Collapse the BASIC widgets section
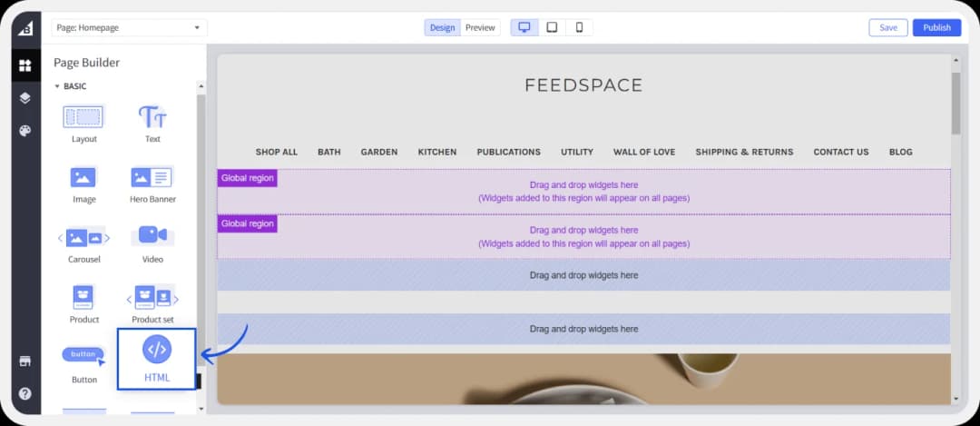980x426 pixels. (70, 86)
